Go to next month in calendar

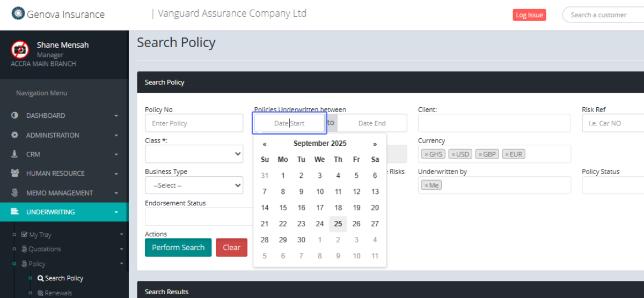[375, 144]
